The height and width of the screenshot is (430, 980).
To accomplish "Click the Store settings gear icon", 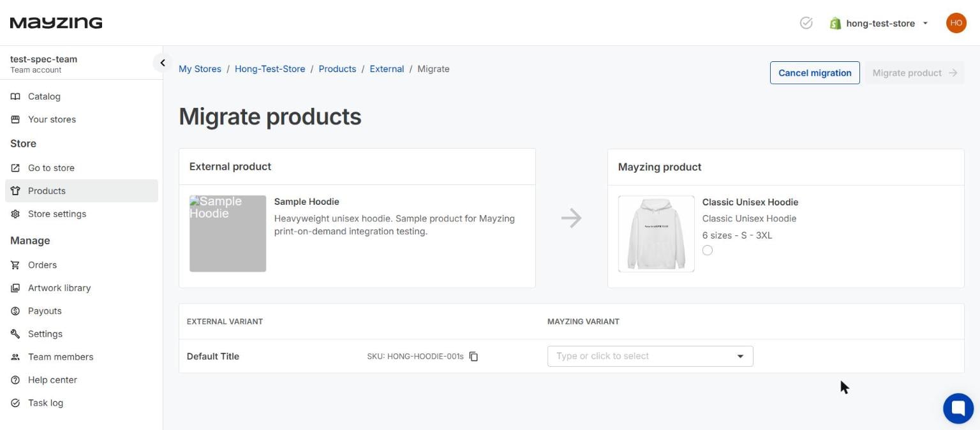I will click(15, 214).
